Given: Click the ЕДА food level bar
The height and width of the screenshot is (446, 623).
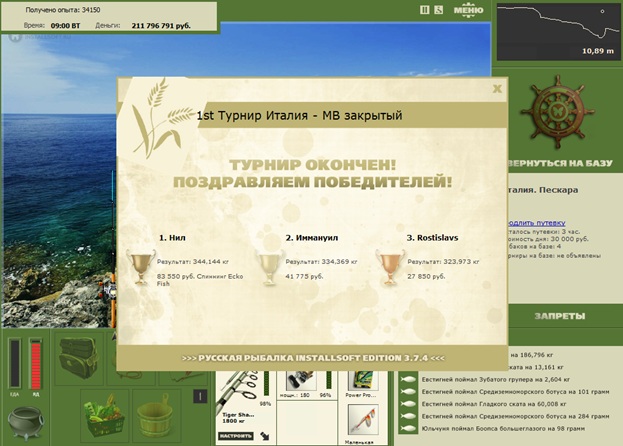Looking at the screenshot, I should tap(15, 363).
